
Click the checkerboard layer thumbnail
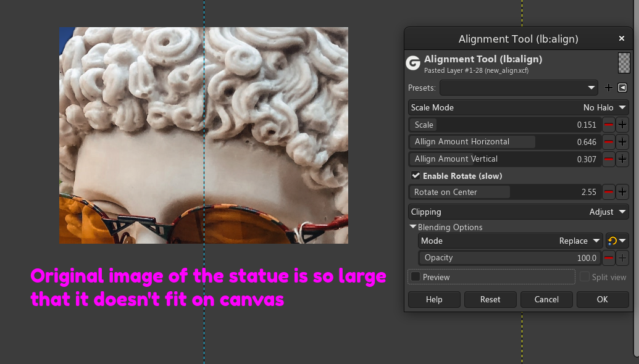[624, 63]
